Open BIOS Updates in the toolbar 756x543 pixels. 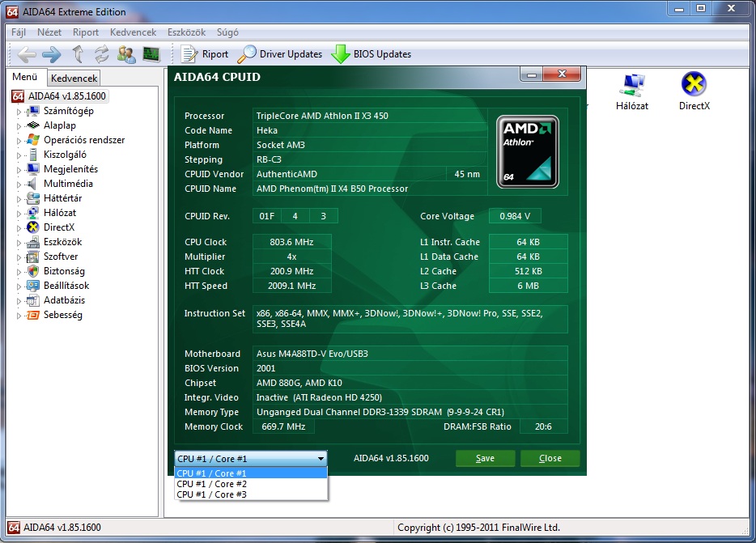point(372,54)
